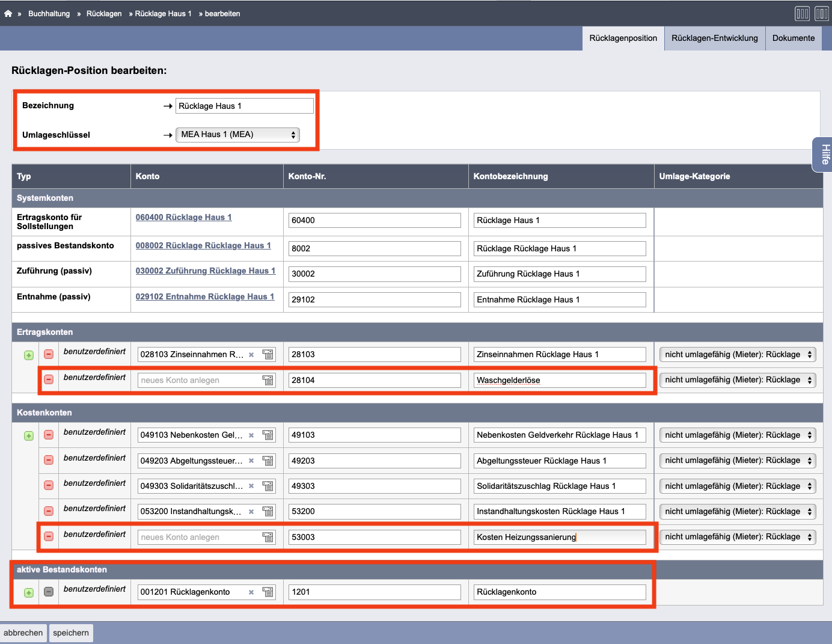This screenshot has height=644, width=832.
Task: Click the speichern button
Action: 71,633
